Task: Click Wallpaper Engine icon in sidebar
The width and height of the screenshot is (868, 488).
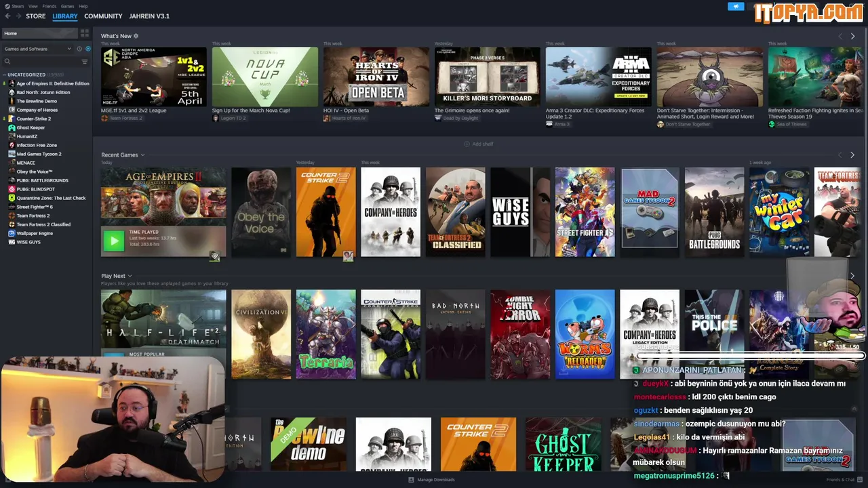Action: 12,233
